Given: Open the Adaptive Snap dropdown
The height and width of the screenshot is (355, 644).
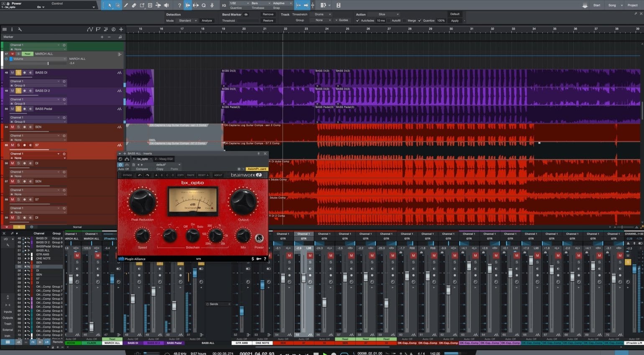Looking at the screenshot, I should pos(282,3).
